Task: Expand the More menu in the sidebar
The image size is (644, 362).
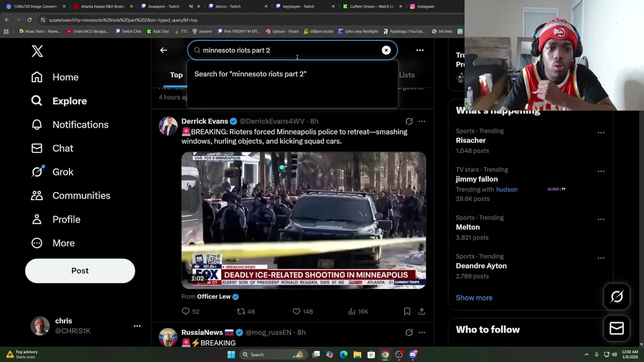Action: click(53, 243)
